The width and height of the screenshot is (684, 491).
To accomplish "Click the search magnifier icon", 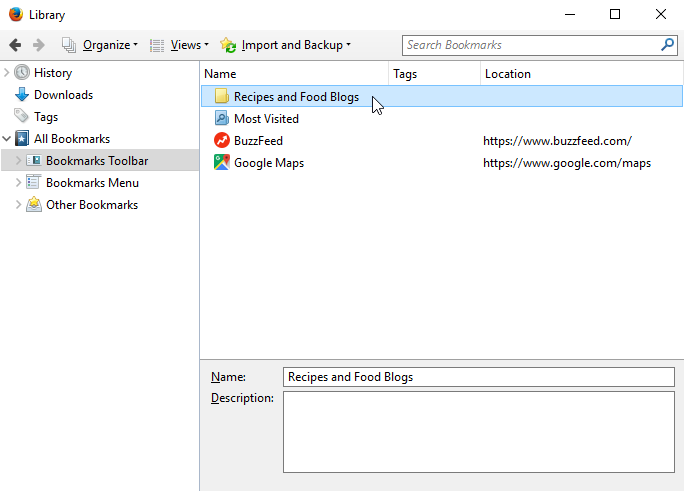I will (x=667, y=45).
